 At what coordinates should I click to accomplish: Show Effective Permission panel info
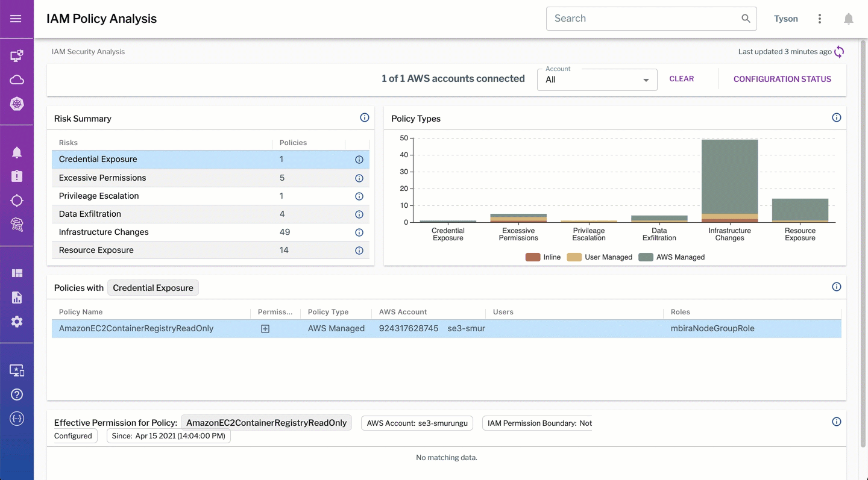(837, 422)
